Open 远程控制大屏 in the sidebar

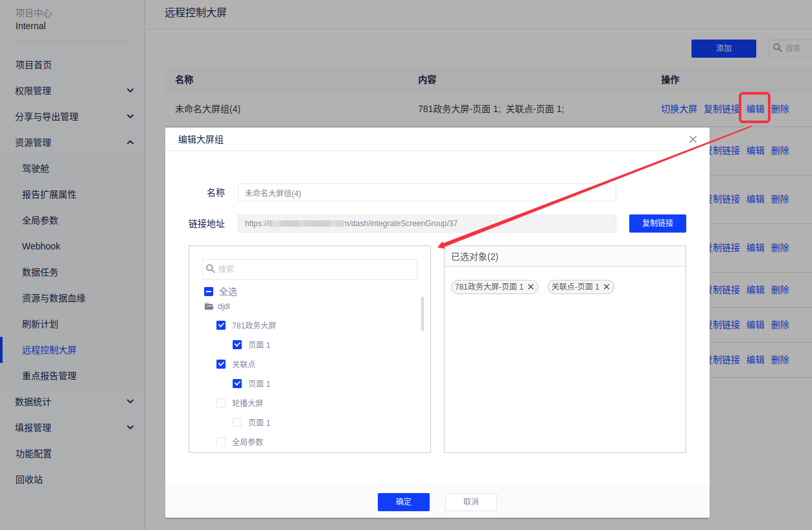click(49, 350)
